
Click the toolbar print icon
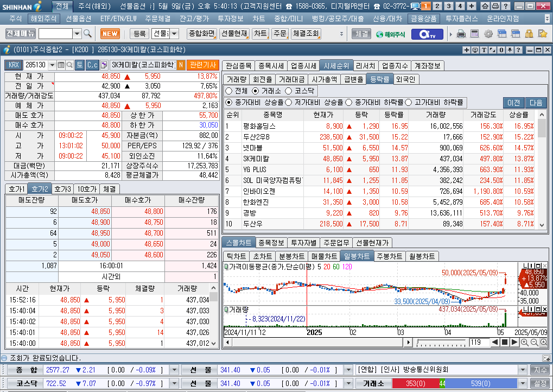(461, 34)
